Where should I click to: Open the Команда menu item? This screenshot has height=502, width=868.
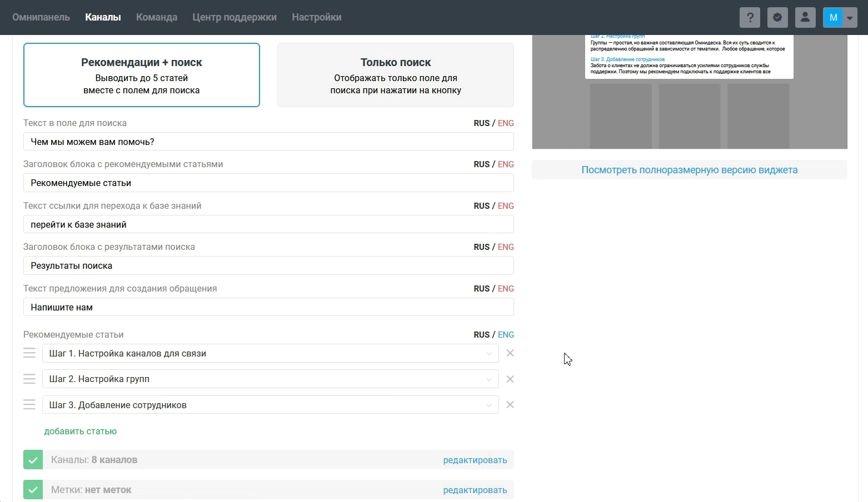point(157,17)
